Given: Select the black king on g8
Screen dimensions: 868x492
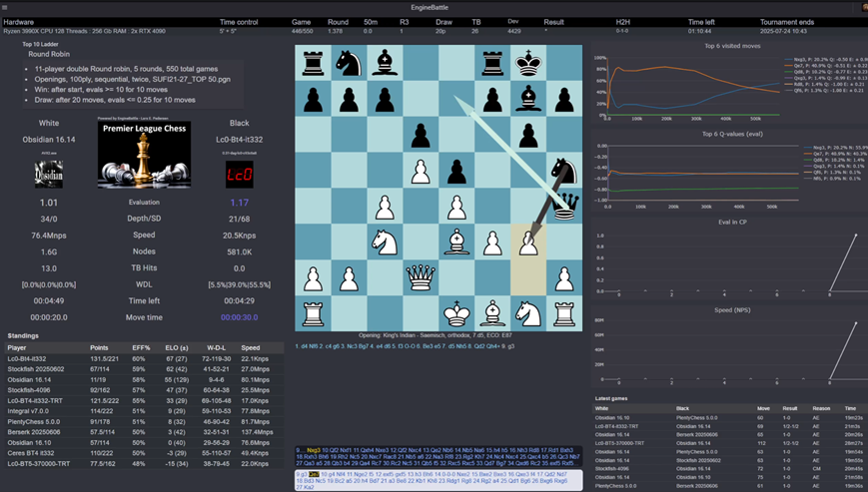Looking at the screenshot, I should click(528, 64).
